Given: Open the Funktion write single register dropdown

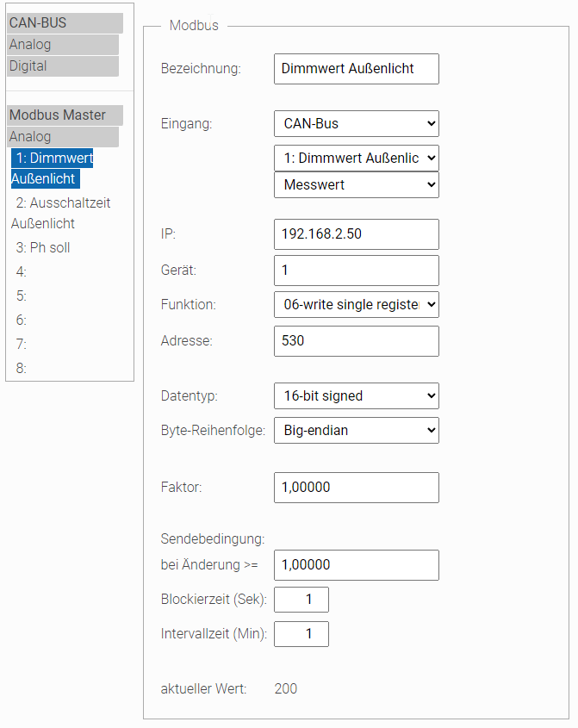Looking at the screenshot, I should (356, 305).
